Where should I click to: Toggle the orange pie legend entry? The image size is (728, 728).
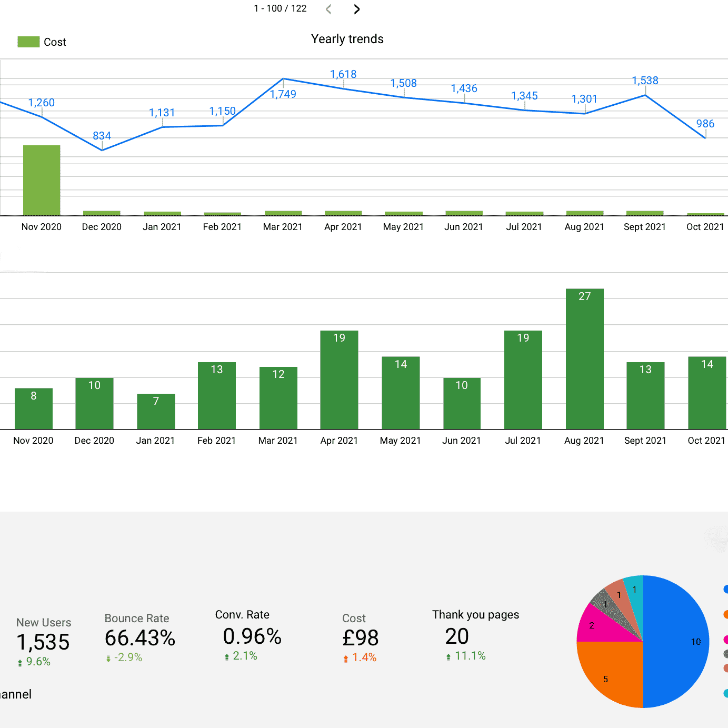click(725, 614)
